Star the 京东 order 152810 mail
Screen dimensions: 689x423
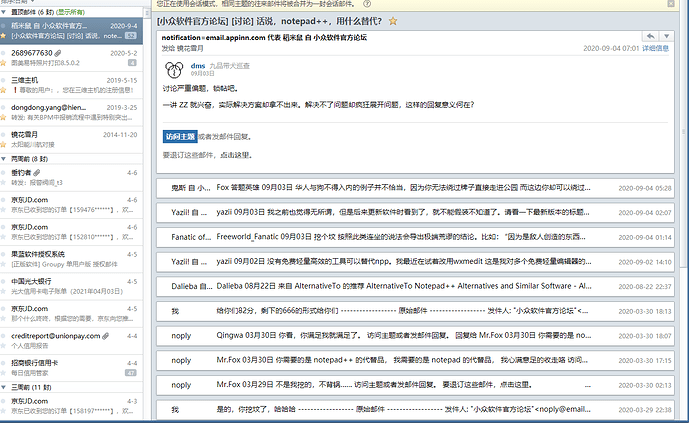point(3,237)
